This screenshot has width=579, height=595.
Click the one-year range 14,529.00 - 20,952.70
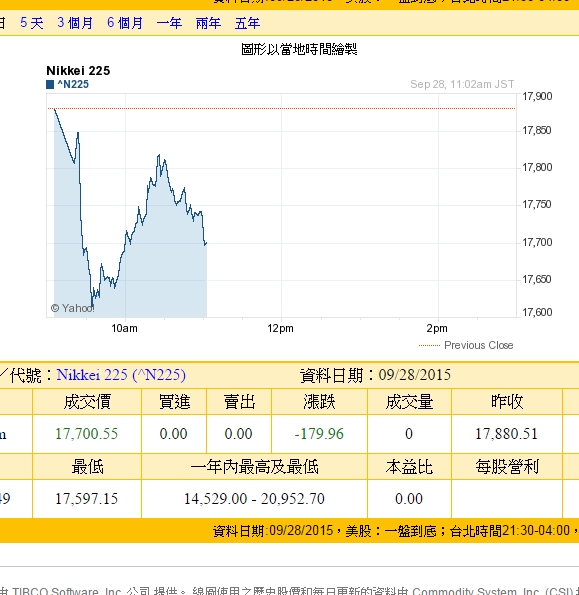click(x=254, y=499)
